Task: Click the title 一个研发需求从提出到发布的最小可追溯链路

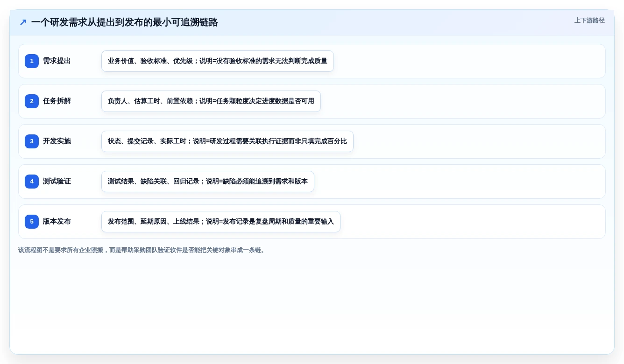Action: tap(125, 22)
